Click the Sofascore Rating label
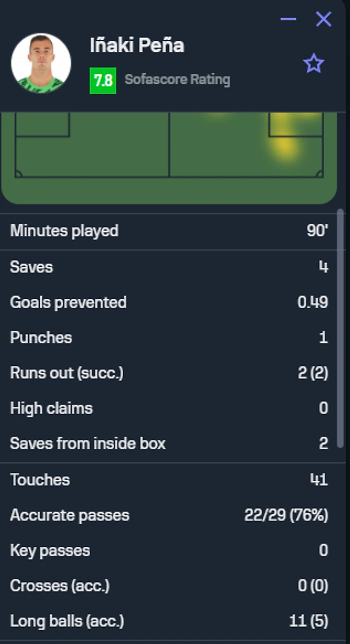The image size is (350, 644). pyautogui.click(x=177, y=79)
